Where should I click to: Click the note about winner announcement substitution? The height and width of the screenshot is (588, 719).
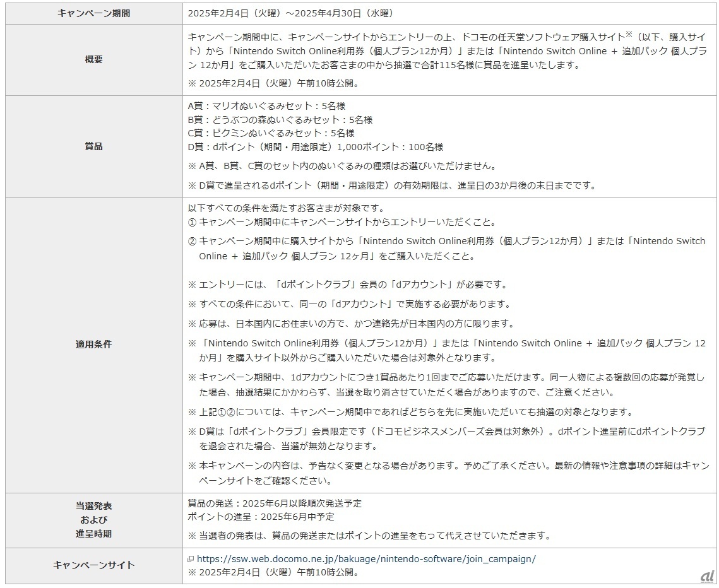coord(369,536)
